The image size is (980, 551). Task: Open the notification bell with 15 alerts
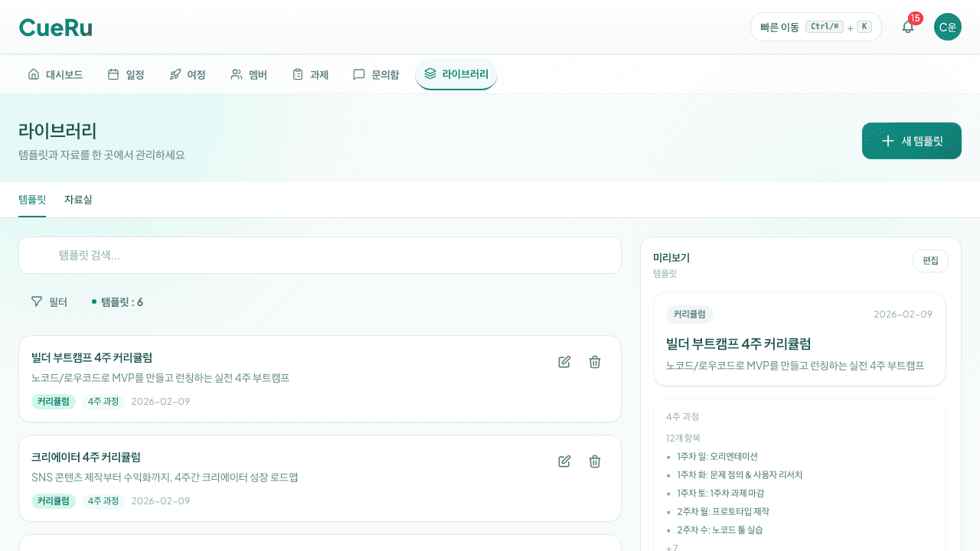[907, 26]
